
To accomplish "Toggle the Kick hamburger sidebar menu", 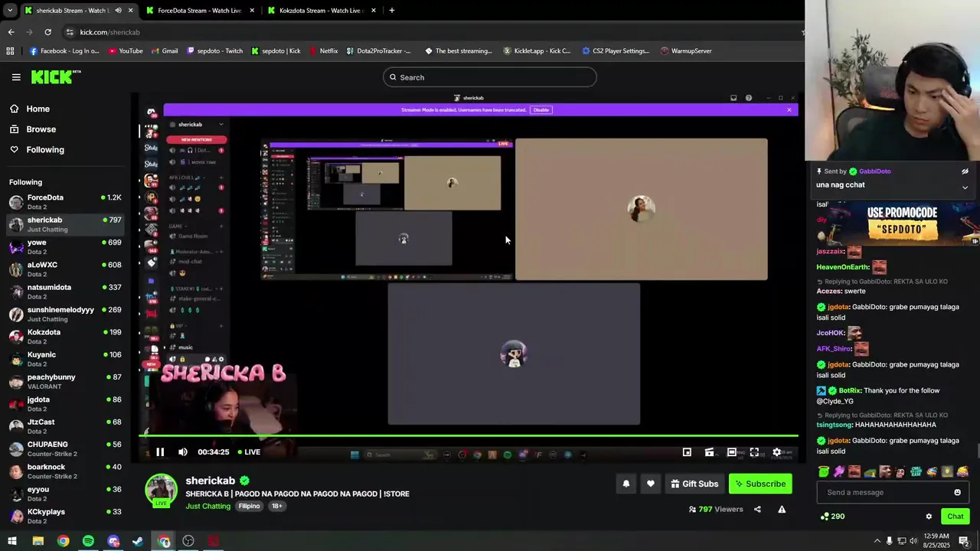I will 16,77.
